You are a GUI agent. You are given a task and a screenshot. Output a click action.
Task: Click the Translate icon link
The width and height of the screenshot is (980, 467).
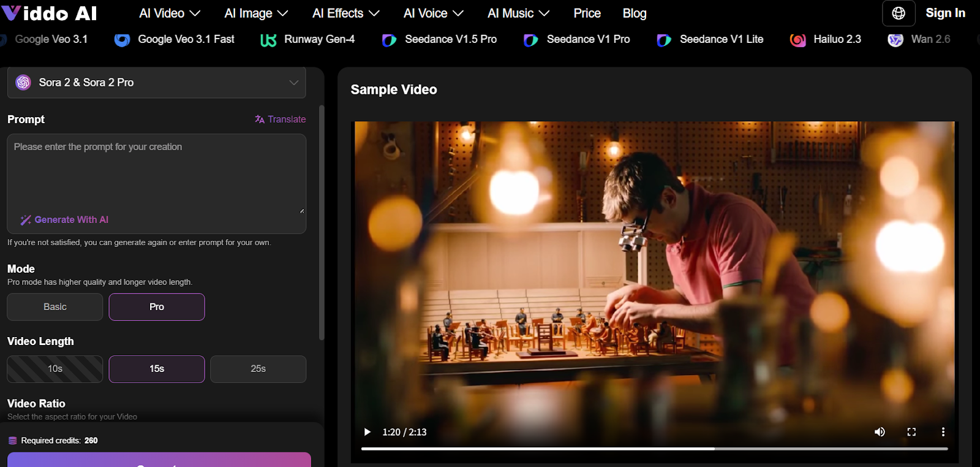tap(280, 120)
